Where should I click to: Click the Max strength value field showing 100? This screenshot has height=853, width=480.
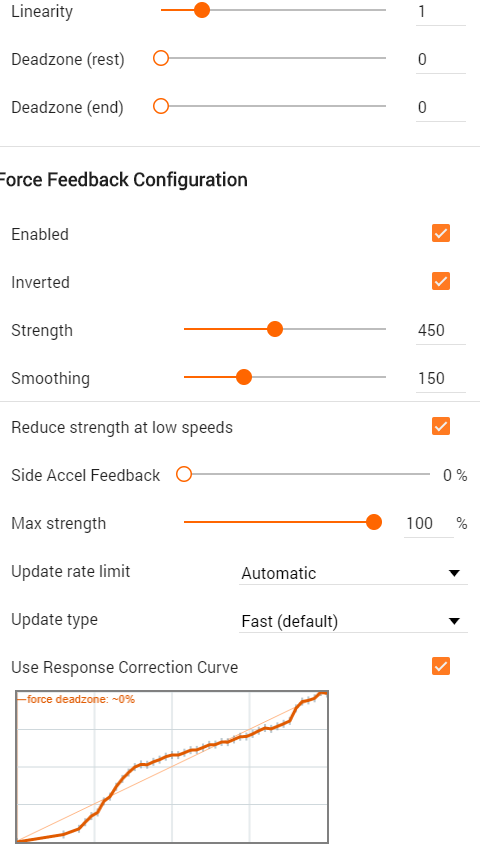coord(429,524)
